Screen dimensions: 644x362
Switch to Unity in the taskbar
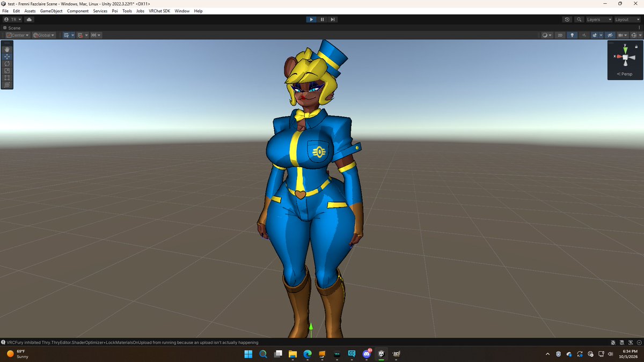click(382, 354)
